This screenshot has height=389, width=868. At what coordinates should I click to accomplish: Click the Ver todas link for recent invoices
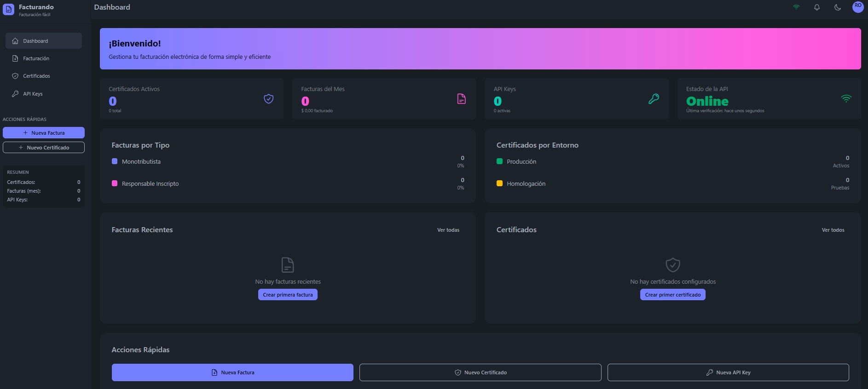(x=448, y=230)
